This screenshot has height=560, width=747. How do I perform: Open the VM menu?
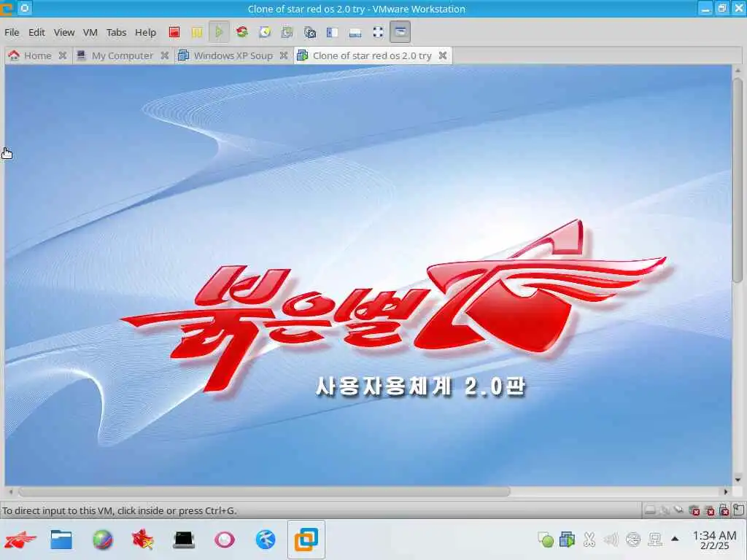click(90, 32)
